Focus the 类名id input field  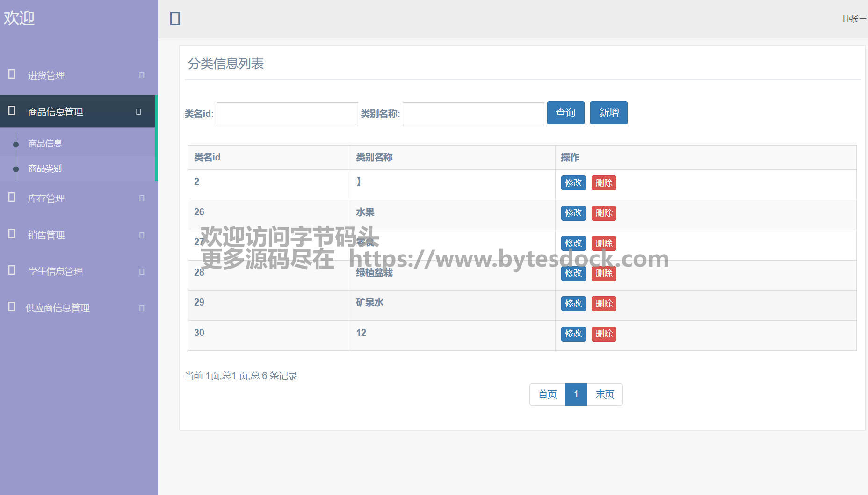pos(287,115)
